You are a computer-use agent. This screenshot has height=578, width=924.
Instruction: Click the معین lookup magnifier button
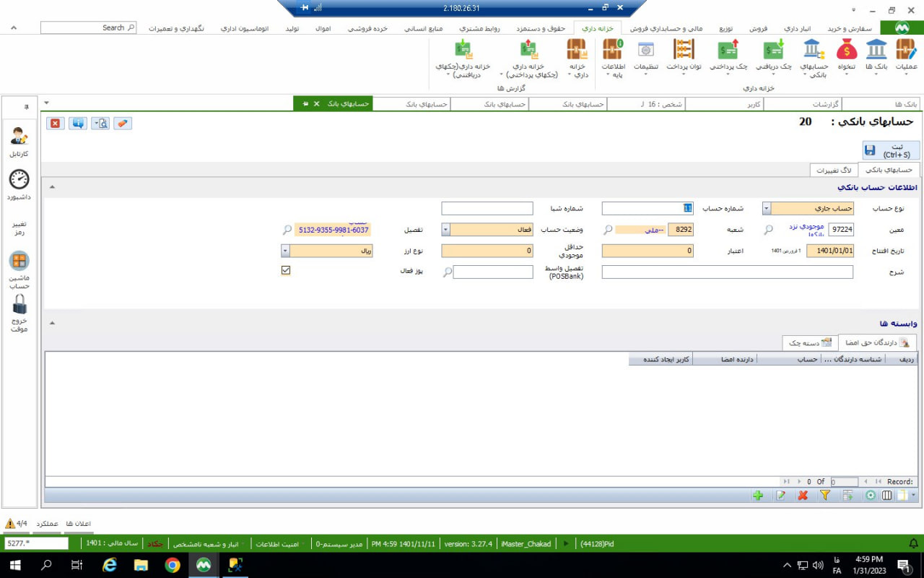point(769,230)
